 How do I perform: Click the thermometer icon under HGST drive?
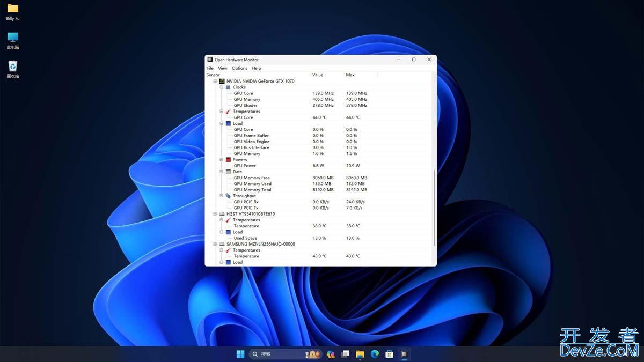coord(228,220)
